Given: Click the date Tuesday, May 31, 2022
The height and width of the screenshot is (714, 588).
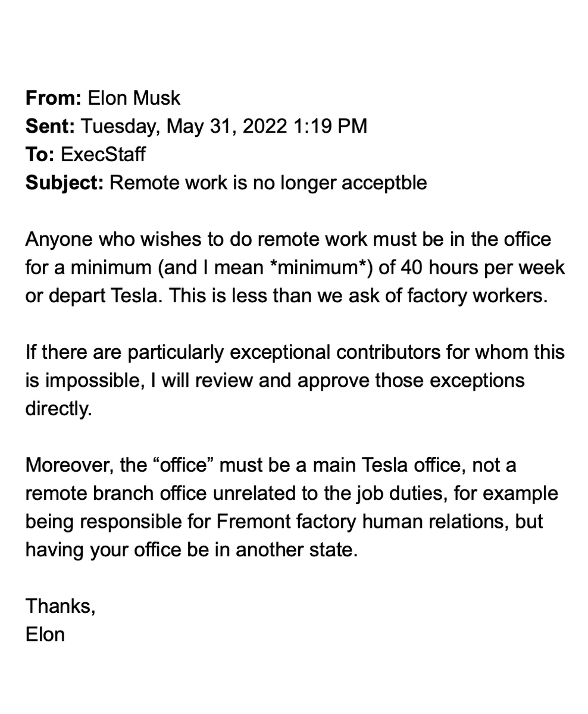Looking at the screenshot, I should (184, 126).
